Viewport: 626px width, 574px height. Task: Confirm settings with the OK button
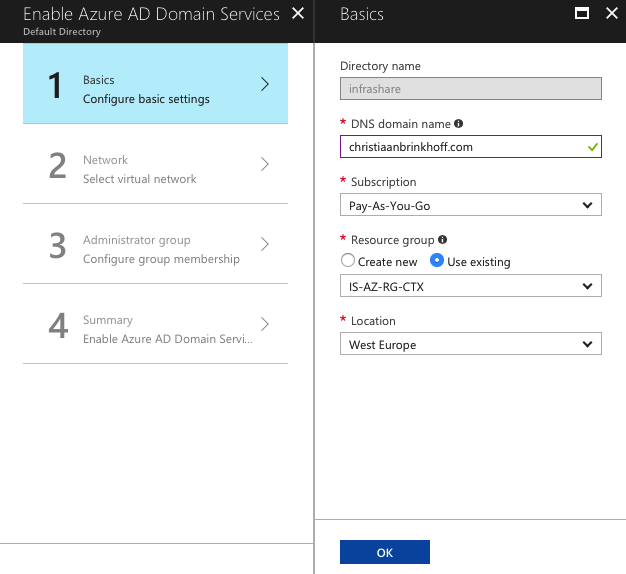385,552
